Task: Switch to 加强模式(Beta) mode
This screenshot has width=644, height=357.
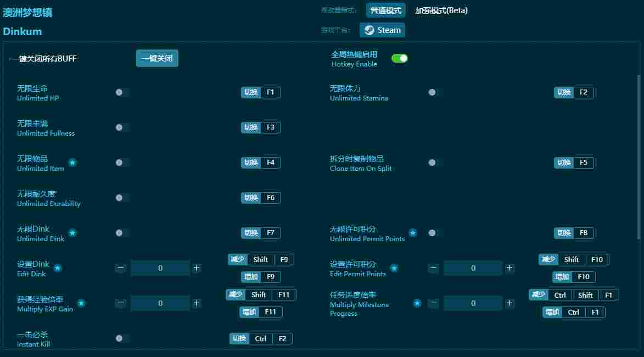Action: [441, 10]
